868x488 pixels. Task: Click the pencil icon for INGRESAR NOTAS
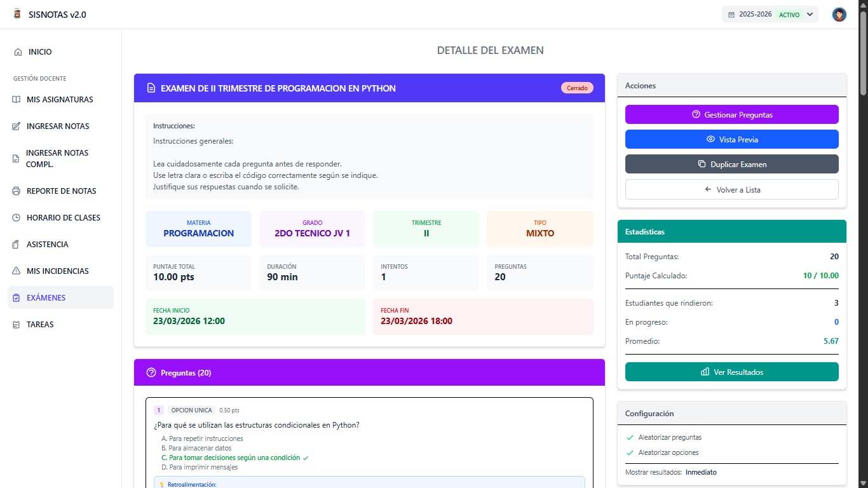(x=17, y=126)
